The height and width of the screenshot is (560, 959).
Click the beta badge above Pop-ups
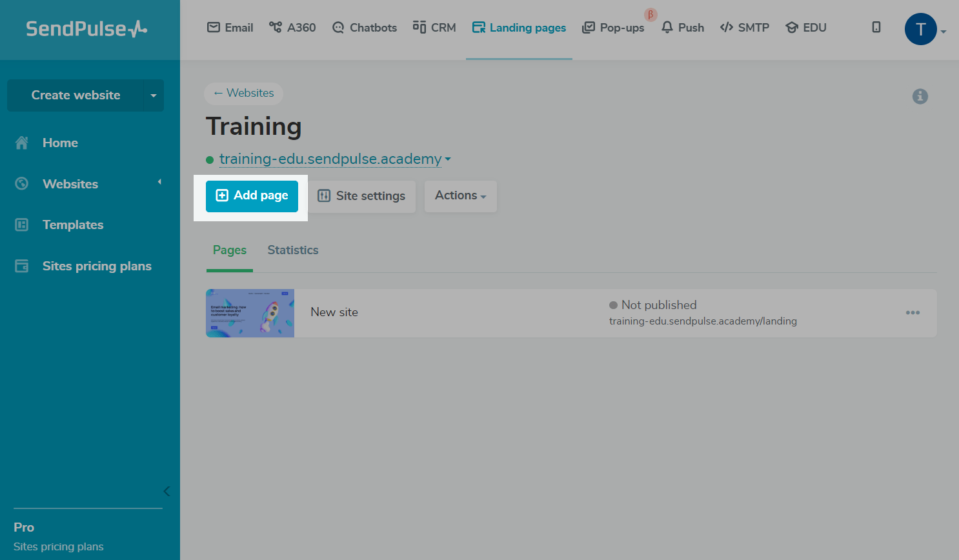[651, 14]
